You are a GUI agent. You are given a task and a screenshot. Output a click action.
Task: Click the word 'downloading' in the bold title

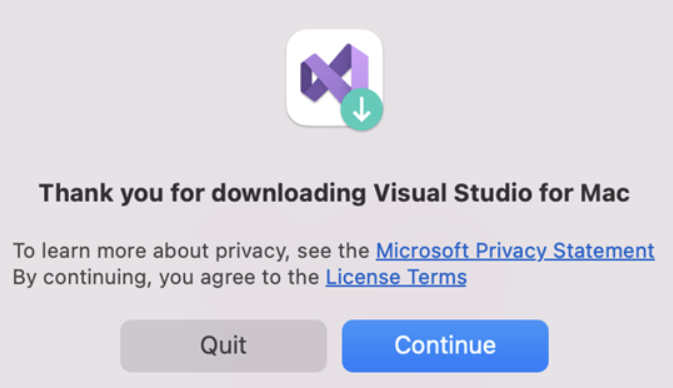pos(288,193)
